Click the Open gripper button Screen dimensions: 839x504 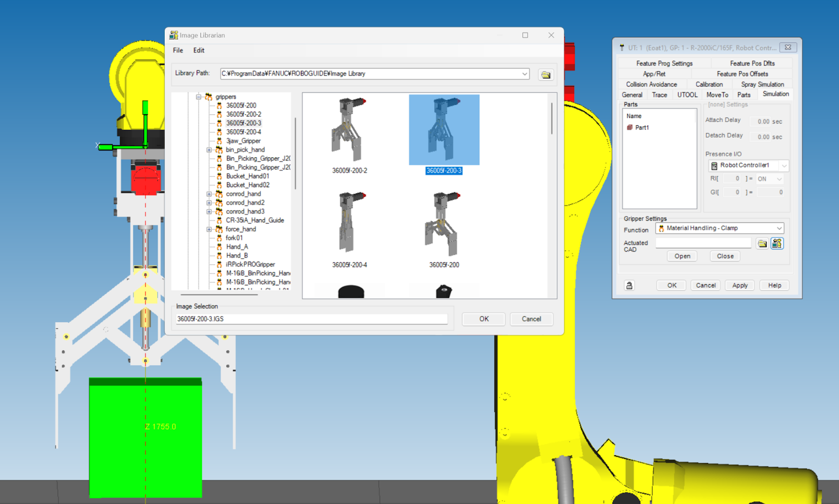pos(682,256)
